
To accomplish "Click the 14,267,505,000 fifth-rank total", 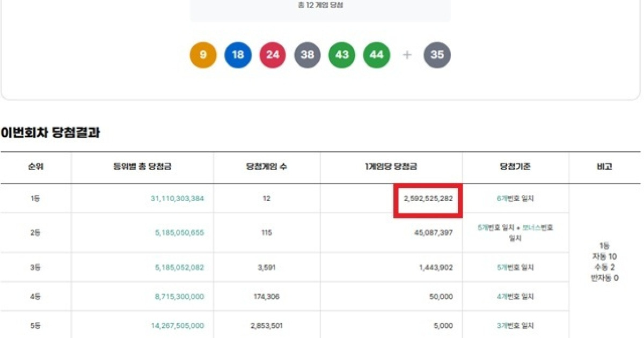I will [x=178, y=326].
